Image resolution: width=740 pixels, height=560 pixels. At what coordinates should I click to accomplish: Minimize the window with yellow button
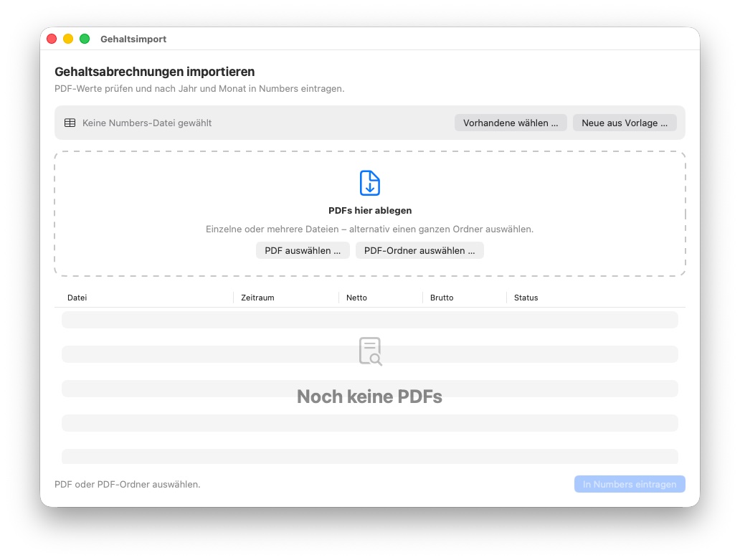point(68,39)
